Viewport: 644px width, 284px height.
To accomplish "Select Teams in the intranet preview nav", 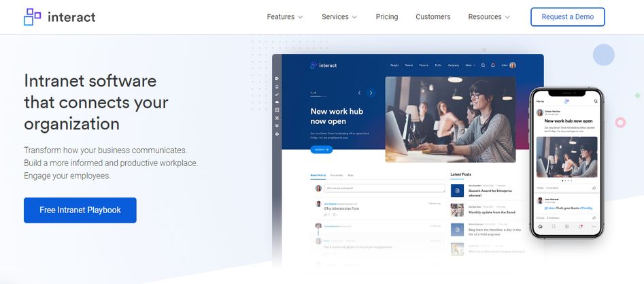I will click(409, 65).
